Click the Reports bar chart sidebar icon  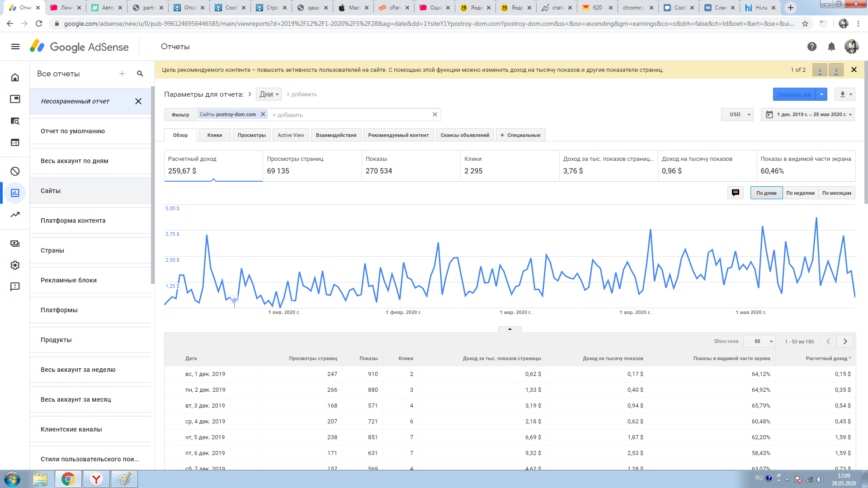[15, 193]
